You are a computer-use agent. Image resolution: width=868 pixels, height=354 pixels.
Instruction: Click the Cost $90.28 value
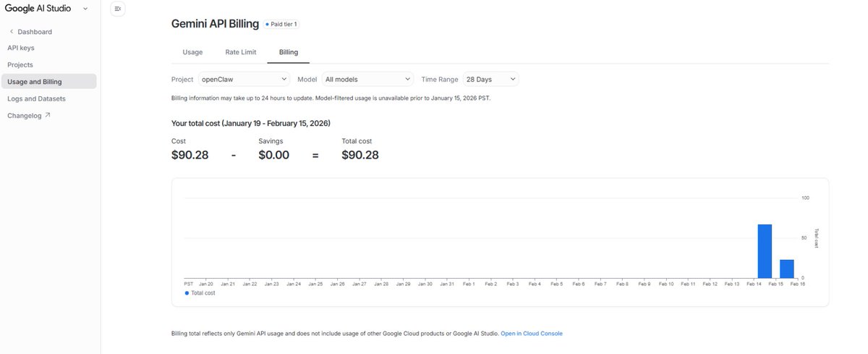(x=190, y=155)
